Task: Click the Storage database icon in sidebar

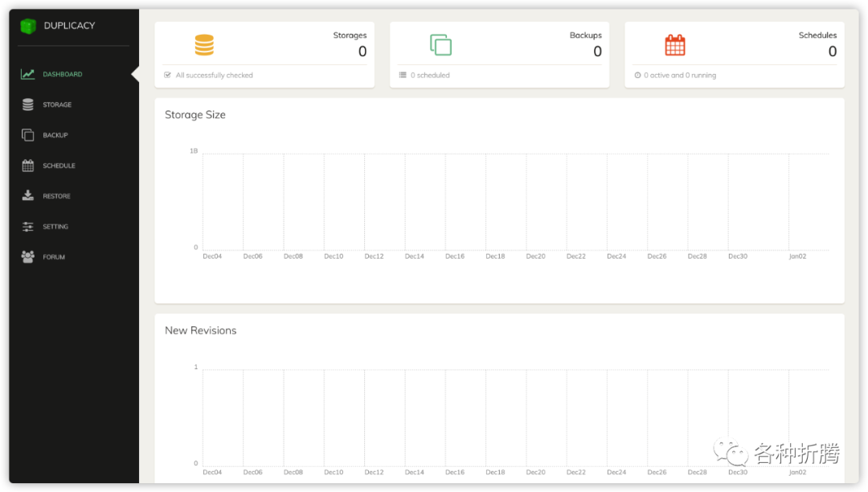Action: tap(27, 105)
